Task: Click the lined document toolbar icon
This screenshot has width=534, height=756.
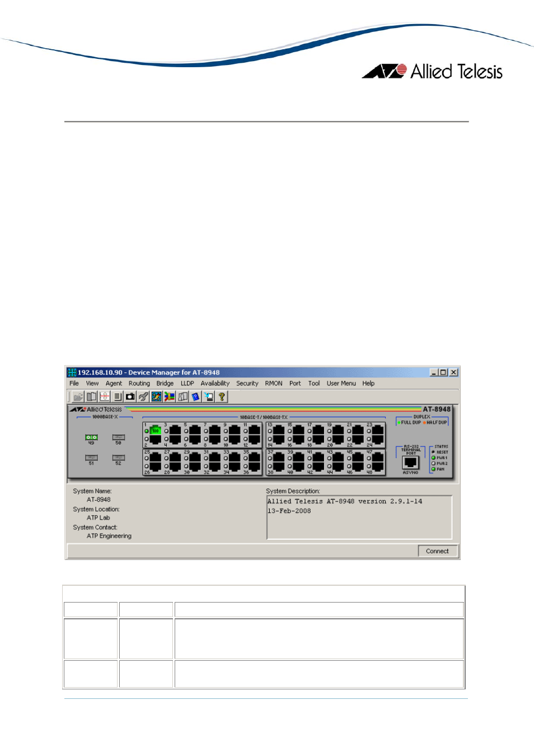Action: click(118, 396)
